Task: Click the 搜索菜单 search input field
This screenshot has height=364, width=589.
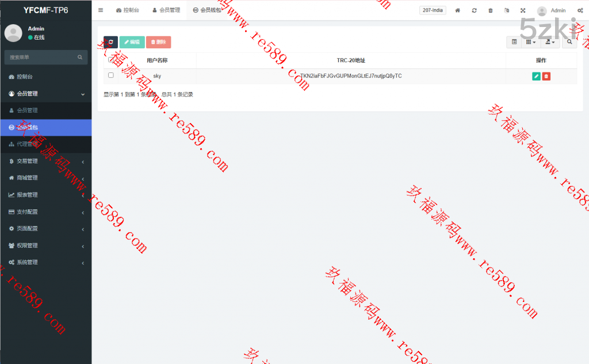Action: point(41,58)
